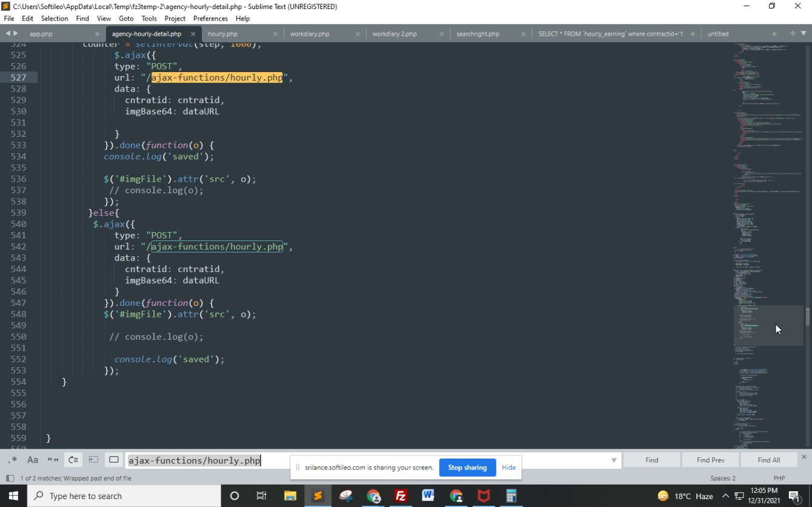
Task: Toggle regular expression search mode
Action: (x=13, y=460)
